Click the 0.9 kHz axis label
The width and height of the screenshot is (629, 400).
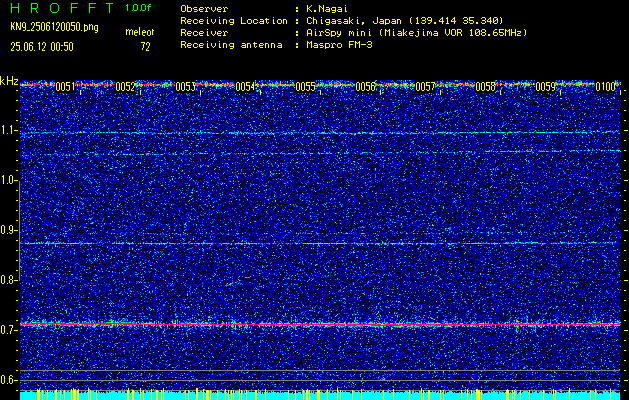(x=8, y=230)
